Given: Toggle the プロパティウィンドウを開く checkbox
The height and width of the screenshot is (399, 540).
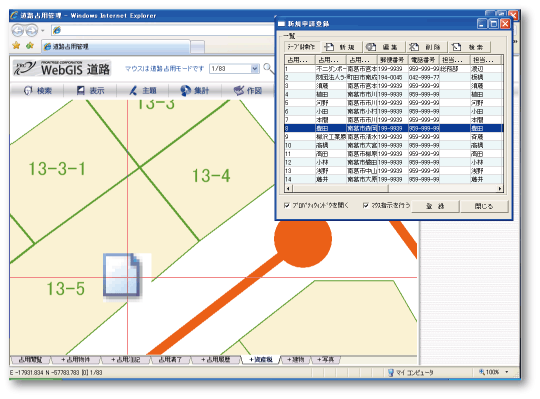Looking at the screenshot, I should coord(287,206).
